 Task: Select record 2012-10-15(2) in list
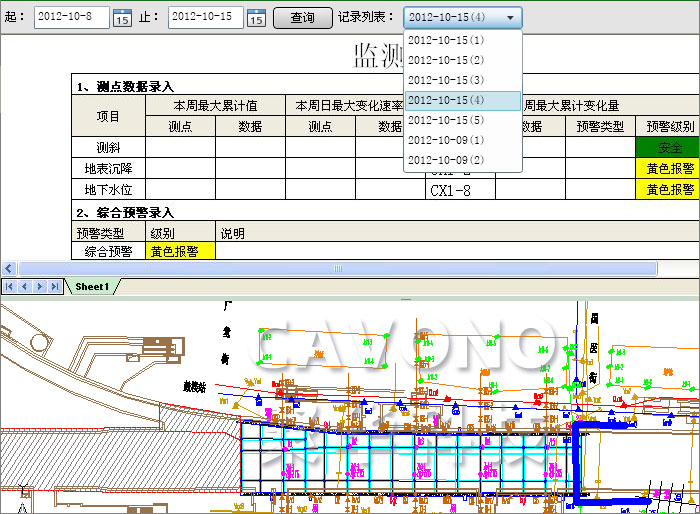[463, 60]
